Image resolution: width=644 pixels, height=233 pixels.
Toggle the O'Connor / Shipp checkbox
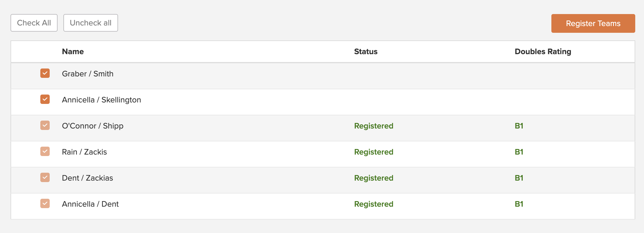pyautogui.click(x=45, y=125)
